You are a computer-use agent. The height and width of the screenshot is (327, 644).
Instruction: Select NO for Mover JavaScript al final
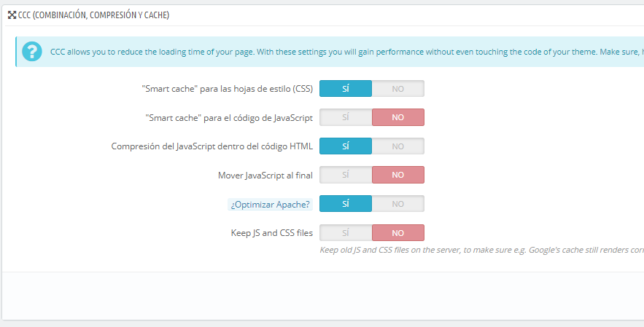click(397, 175)
